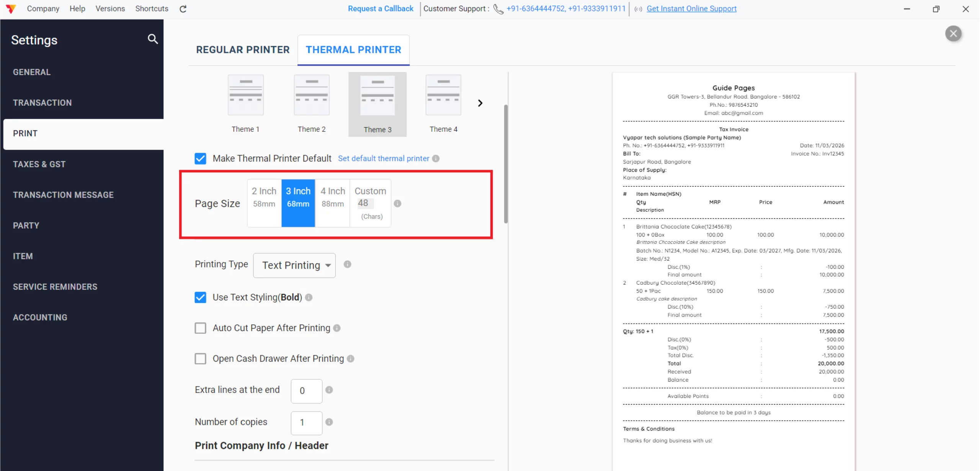Click Set default thermal printer link

[x=383, y=159]
